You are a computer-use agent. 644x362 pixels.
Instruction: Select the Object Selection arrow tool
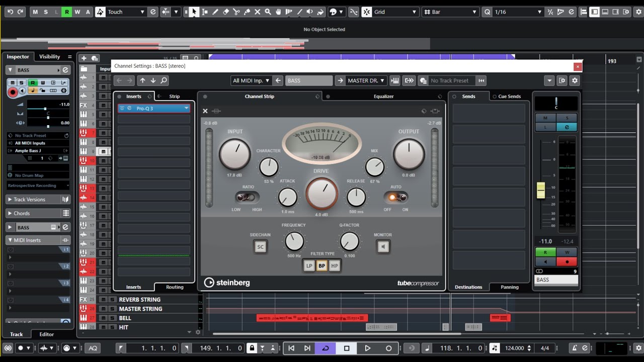[194, 12]
